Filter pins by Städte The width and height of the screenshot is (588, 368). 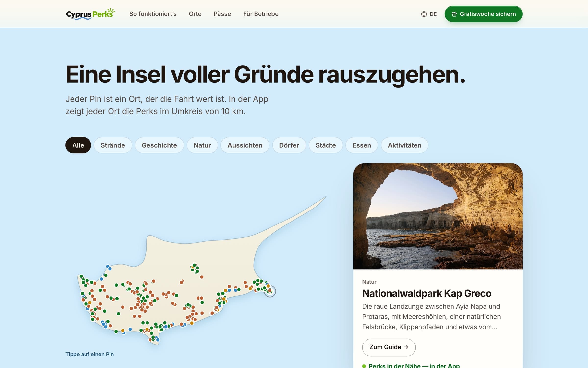(326, 145)
